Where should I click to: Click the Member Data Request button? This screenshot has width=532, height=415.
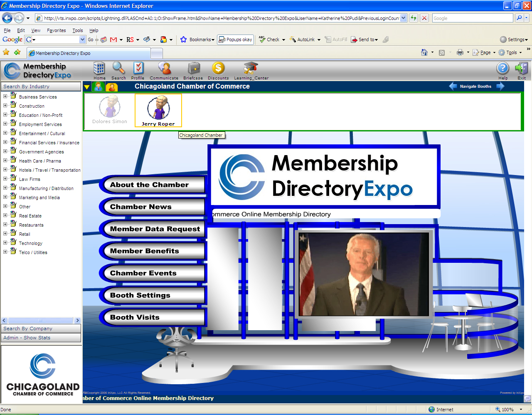tap(153, 229)
